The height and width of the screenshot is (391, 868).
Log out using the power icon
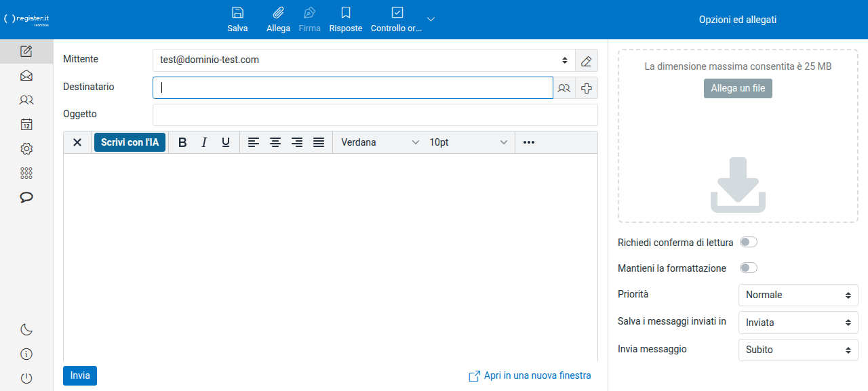pyautogui.click(x=26, y=378)
